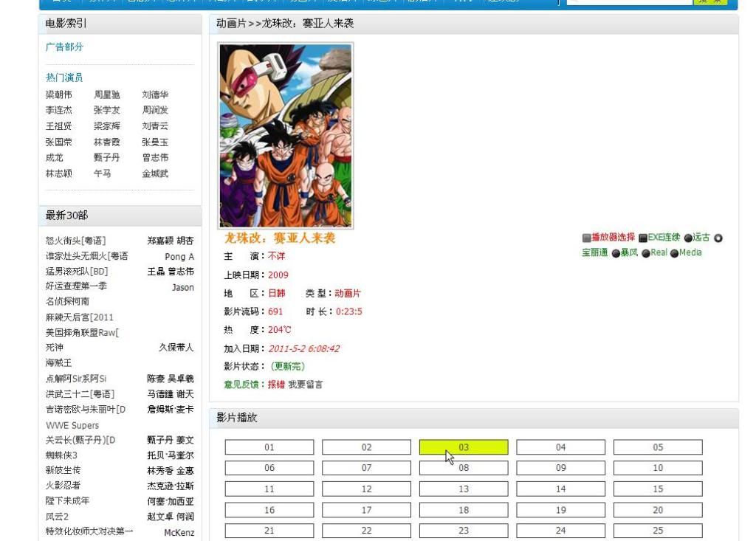The image size is (756, 541).
Task: Select the Media player icon
Action: [674, 253]
